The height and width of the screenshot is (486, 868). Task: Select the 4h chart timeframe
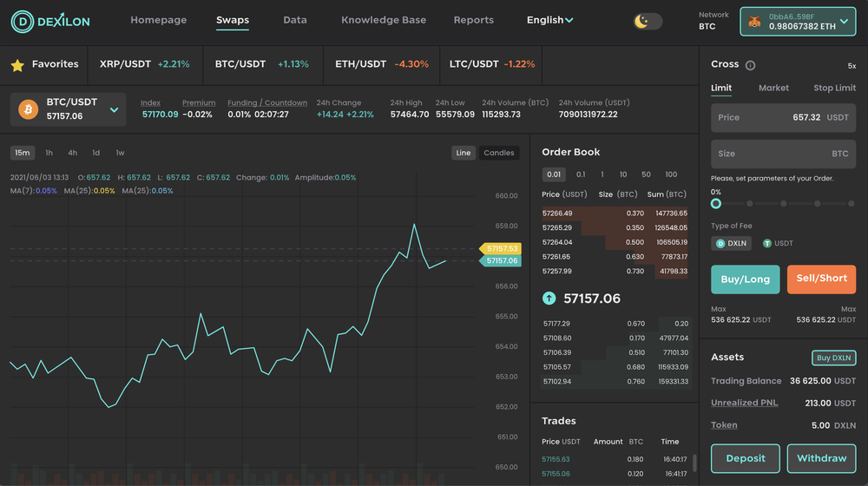point(73,153)
